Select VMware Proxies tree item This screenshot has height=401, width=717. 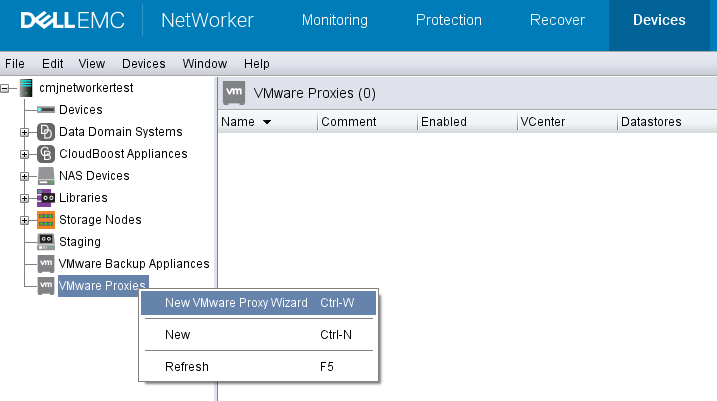(x=102, y=286)
